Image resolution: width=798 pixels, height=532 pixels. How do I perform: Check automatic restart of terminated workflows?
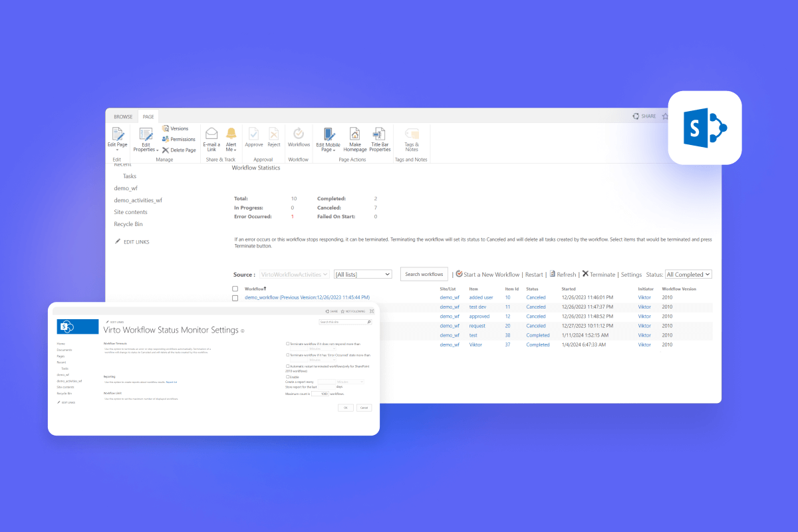tap(288, 366)
